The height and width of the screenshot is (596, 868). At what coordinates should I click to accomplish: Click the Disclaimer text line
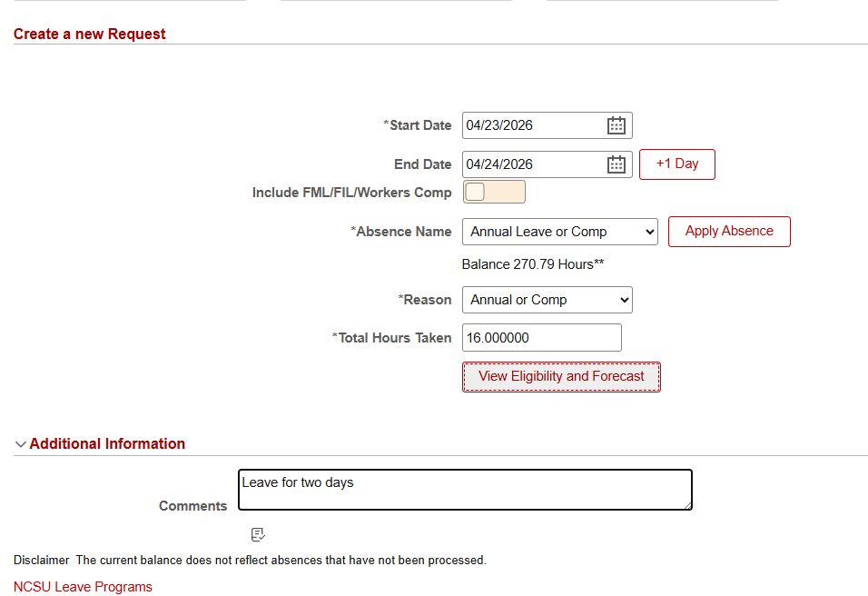(x=251, y=560)
